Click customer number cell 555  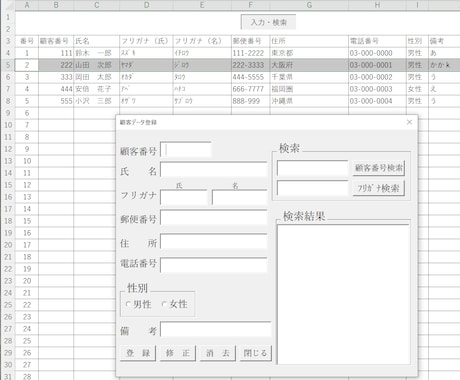pyautogui.click(x=56, y=101)
